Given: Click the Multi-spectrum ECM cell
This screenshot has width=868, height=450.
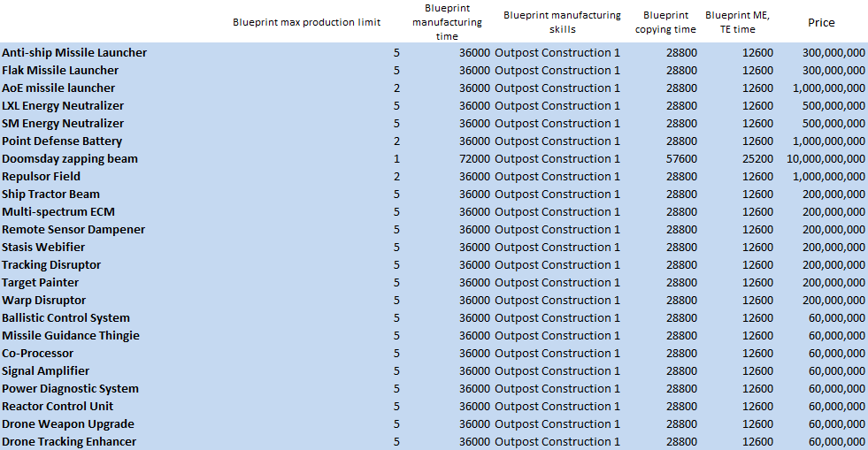Looking at the screenshot, I should [x=58, y=211].
